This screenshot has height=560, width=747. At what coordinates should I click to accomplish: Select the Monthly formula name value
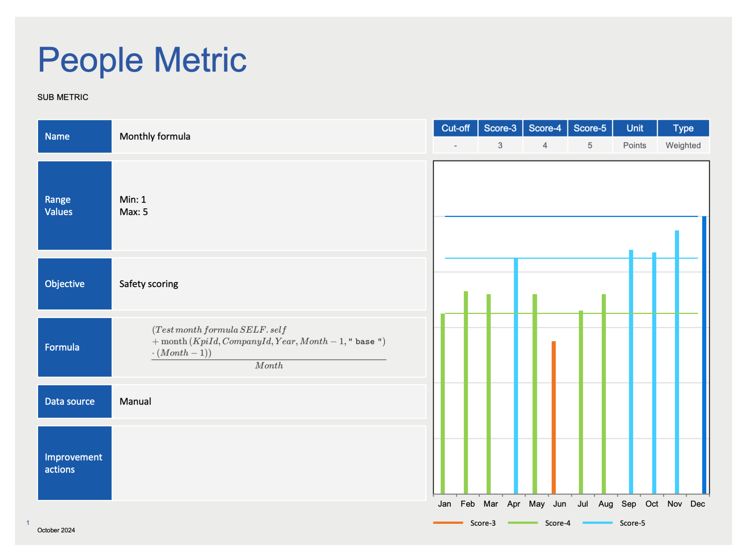155,136
